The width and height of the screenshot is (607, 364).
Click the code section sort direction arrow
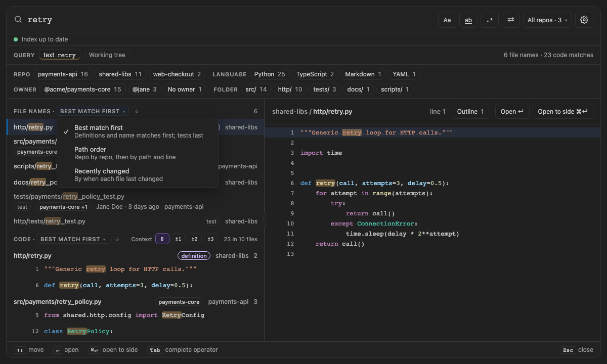(117, 239)
